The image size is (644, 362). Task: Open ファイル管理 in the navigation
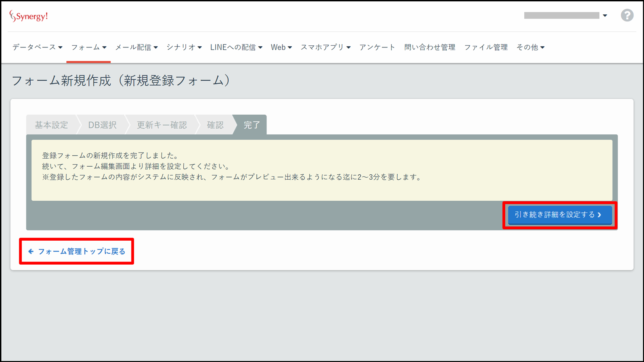point(486,47)
